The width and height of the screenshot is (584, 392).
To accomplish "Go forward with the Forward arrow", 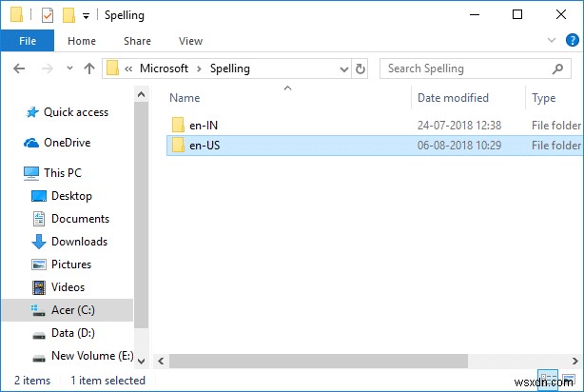I will (47, 69).
